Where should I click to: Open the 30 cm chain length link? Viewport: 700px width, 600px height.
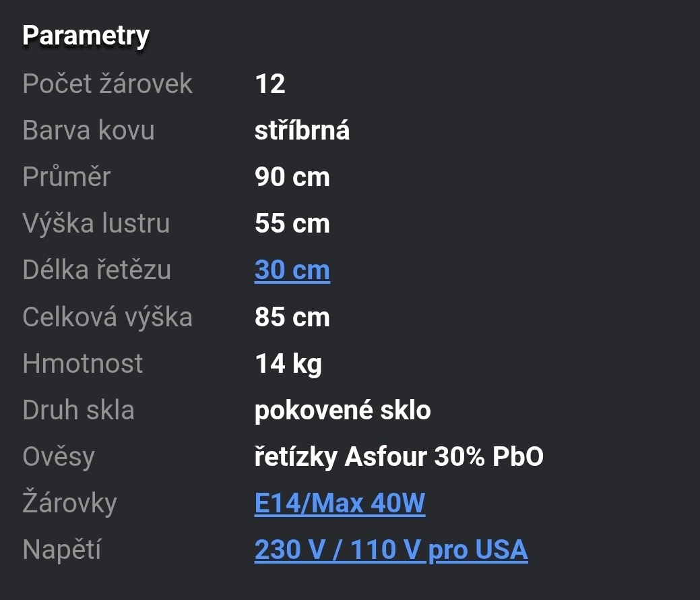292,270
